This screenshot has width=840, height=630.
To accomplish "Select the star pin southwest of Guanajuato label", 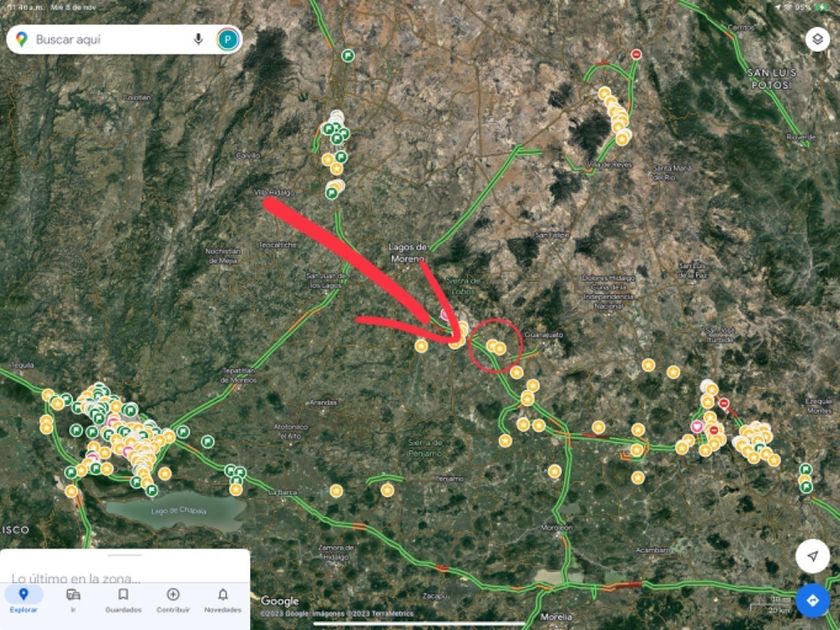I will click(x=516, y=372).
